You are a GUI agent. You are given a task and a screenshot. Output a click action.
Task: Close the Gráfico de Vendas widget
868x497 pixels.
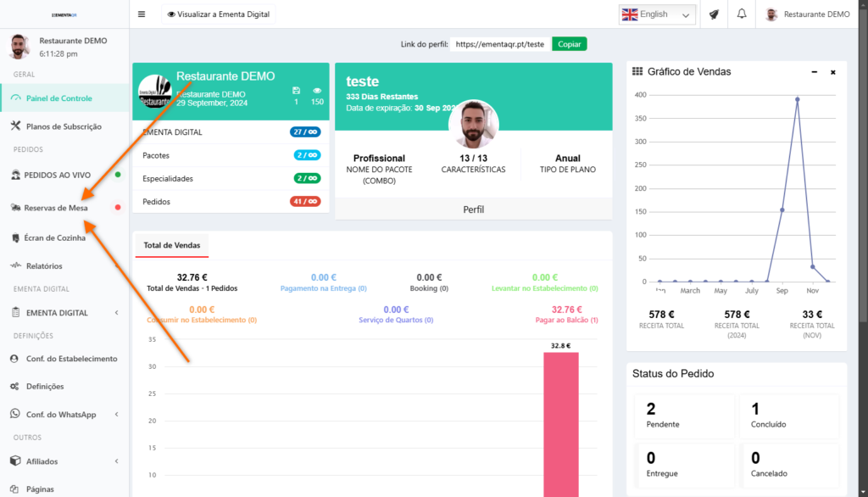(832, 72)
